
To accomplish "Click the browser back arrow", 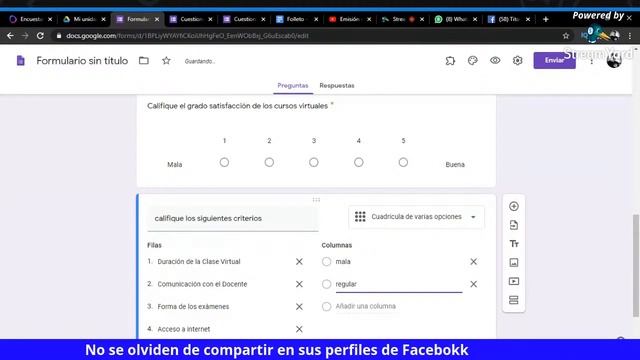I will click(x=10, y=36).
